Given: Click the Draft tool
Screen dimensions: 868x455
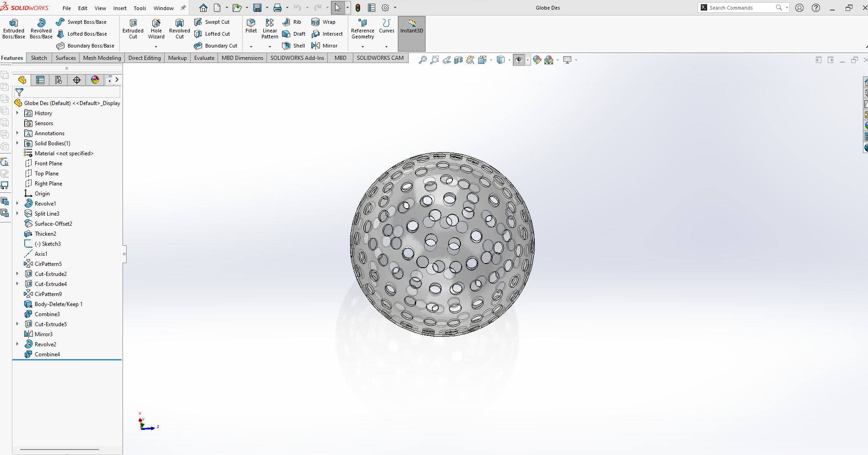Looking at the screenshot, I should [x=293, y=34].
